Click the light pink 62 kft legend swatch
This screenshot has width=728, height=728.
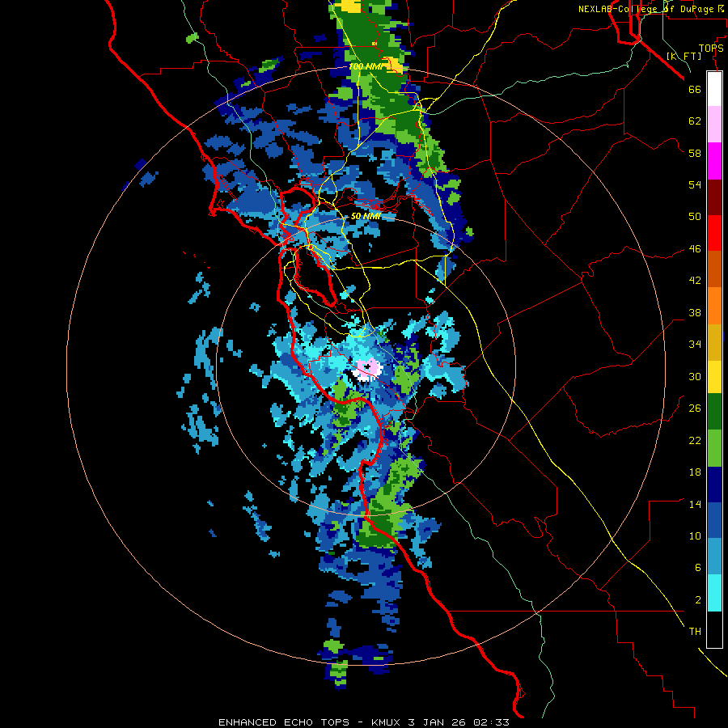[714, 125]
